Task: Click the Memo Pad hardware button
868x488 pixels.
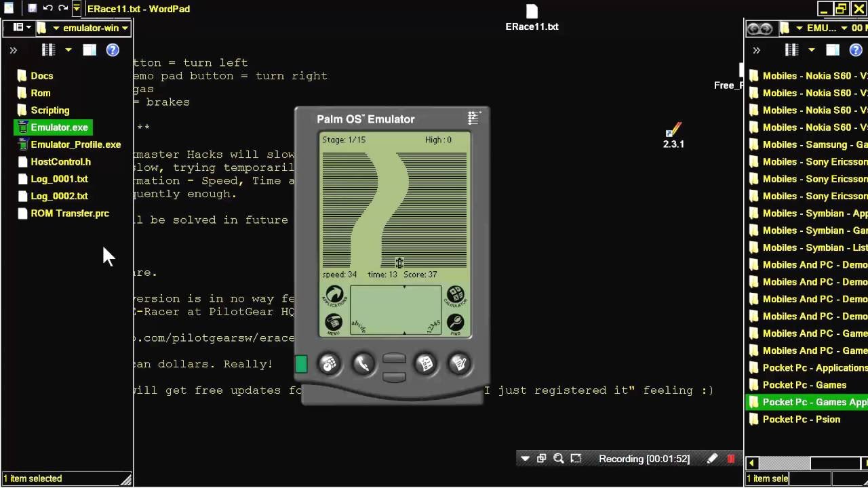Action: (459, 364)
